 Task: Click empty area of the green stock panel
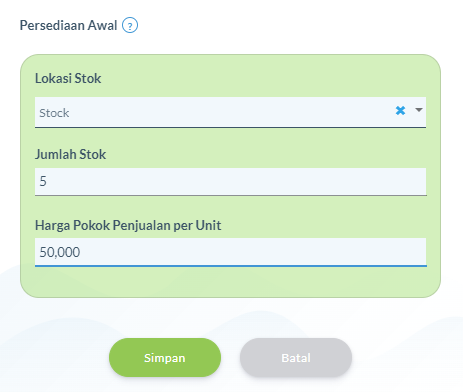pyautogui.click(x=230, y=282)
